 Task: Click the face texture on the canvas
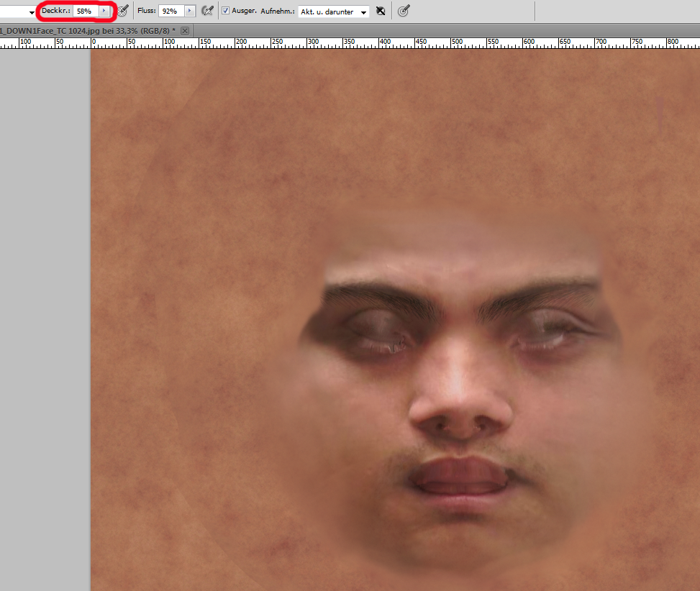click(x=395, y=320)
